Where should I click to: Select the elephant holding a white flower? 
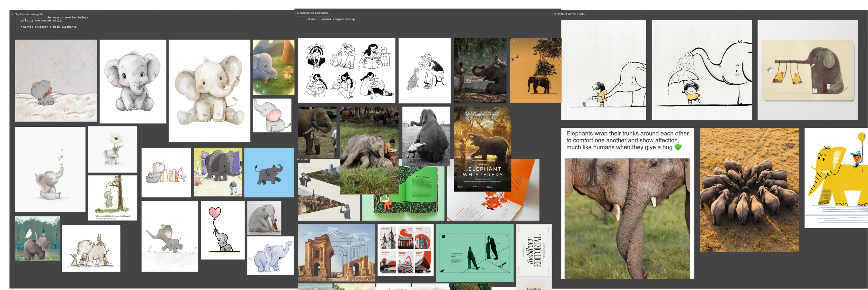click(113, 149)
